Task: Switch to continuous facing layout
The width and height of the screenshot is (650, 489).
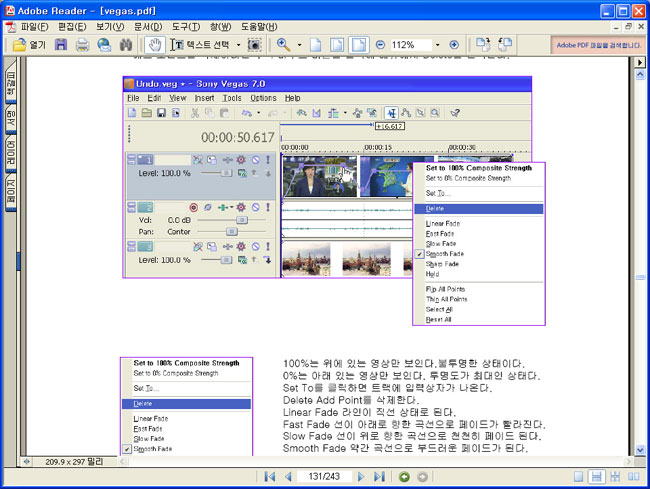Action: tap(615, 477)
